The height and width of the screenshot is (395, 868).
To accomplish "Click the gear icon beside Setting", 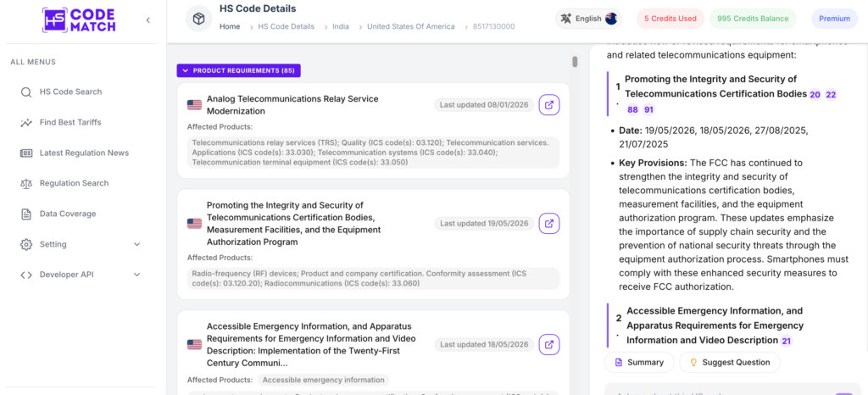I will (x=26, y=244).
